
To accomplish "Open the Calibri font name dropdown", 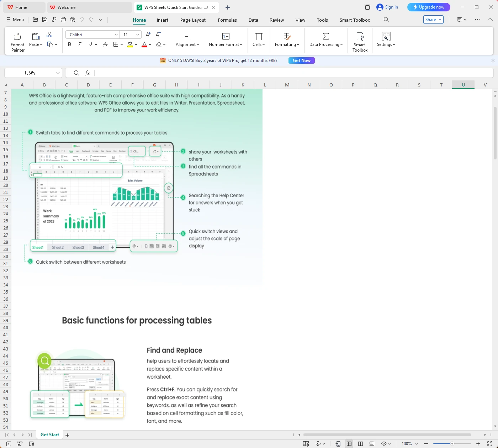I will click(x=116, y=35).
